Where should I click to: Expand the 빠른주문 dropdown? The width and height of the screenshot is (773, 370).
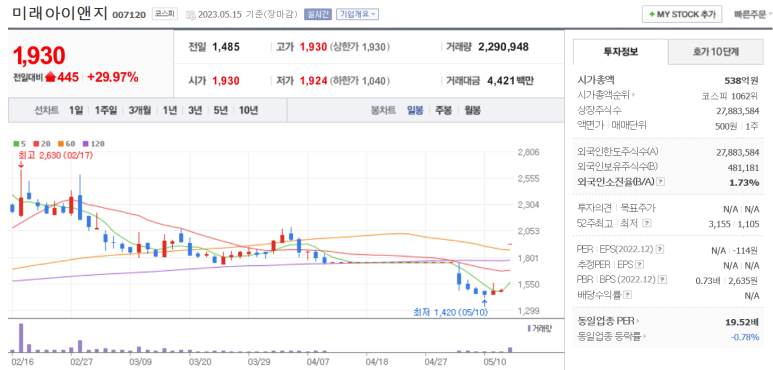click(753, 14)
